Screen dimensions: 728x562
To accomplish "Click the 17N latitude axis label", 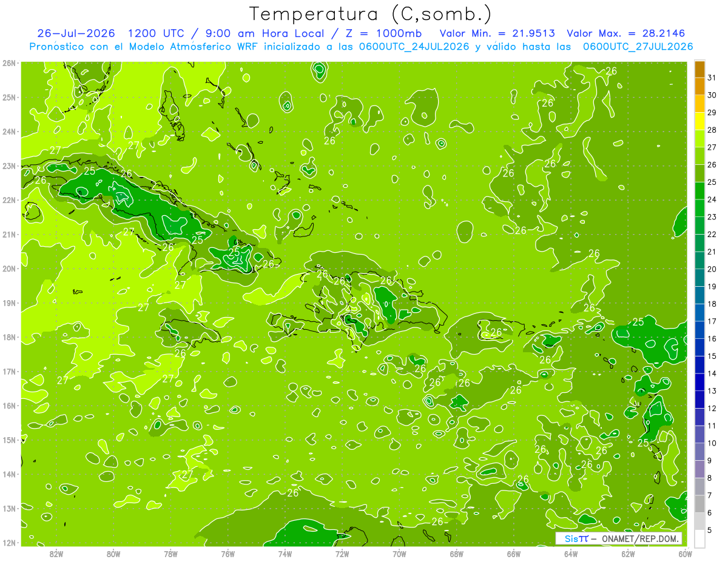I will coord(9,371).
